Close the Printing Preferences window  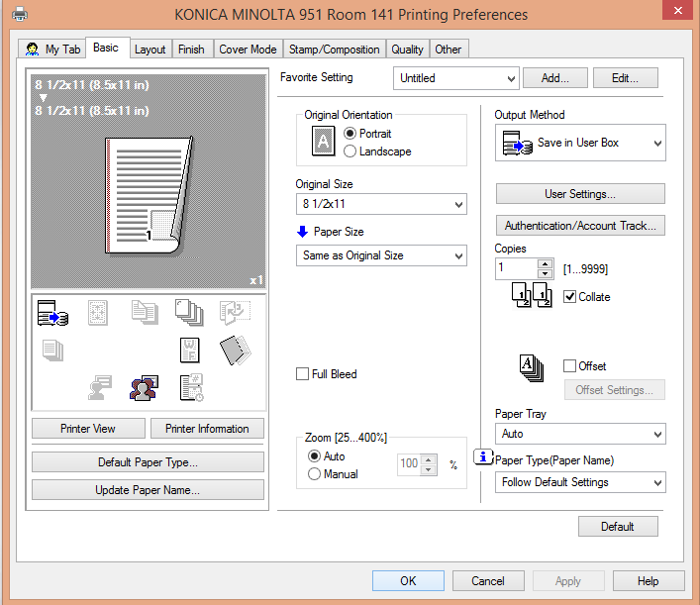[677, 10]
